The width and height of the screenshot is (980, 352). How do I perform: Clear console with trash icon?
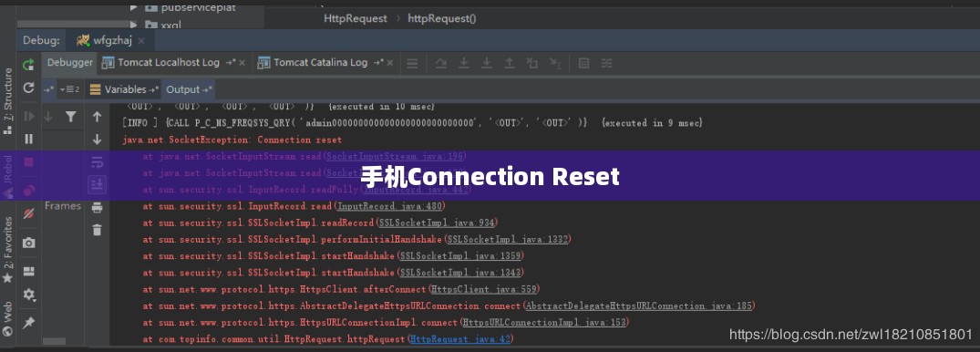(x=97, y=230)
